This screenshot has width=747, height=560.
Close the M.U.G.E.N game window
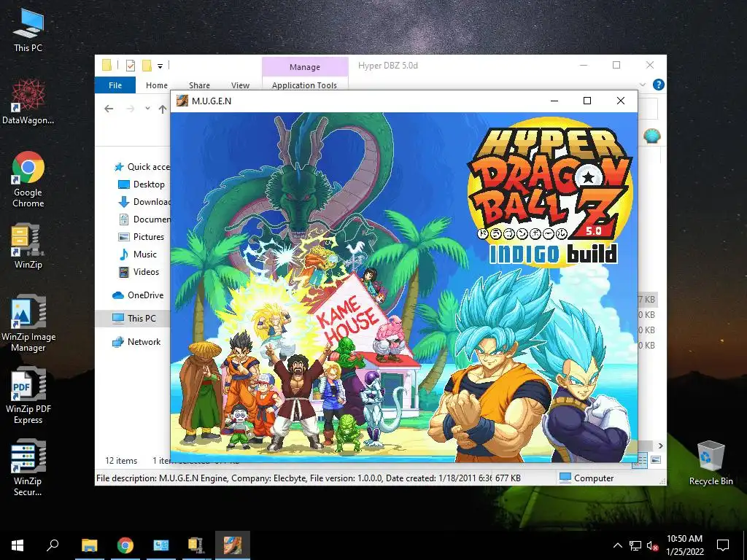[x=620, y=101]
